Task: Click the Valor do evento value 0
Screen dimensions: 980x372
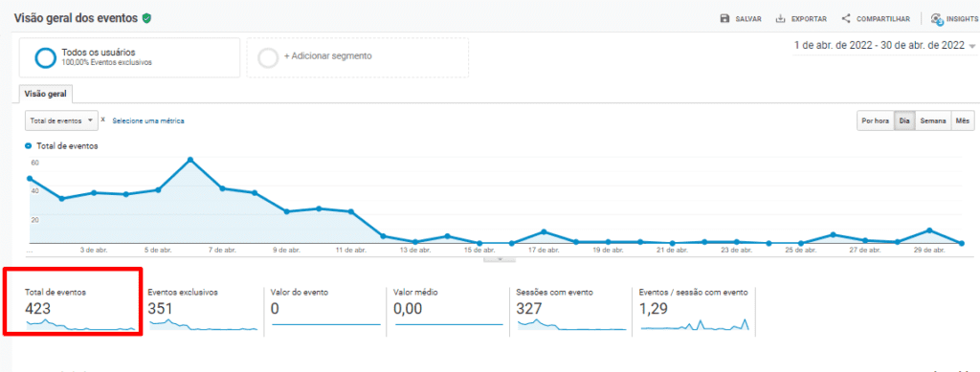Action: click(275, 308)
